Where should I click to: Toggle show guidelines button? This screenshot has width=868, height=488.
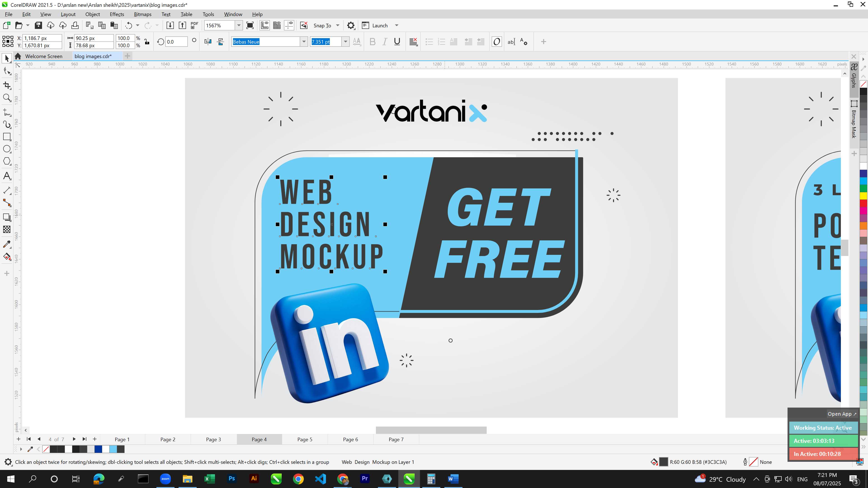289,25
